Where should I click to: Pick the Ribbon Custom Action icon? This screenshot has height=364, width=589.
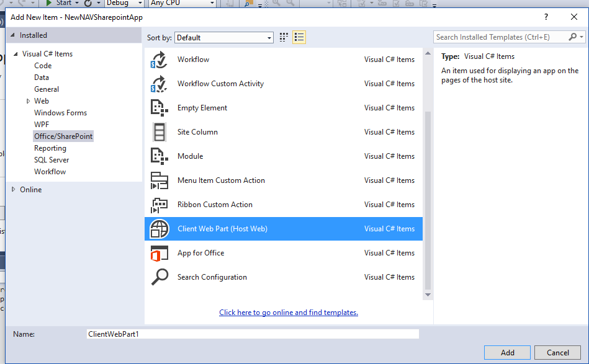(x=159, y=205)
